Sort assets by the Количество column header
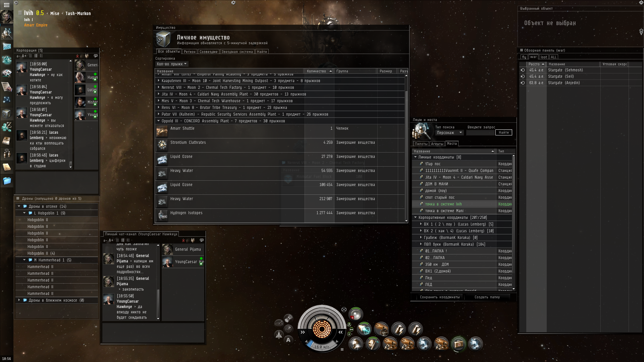 319,71
